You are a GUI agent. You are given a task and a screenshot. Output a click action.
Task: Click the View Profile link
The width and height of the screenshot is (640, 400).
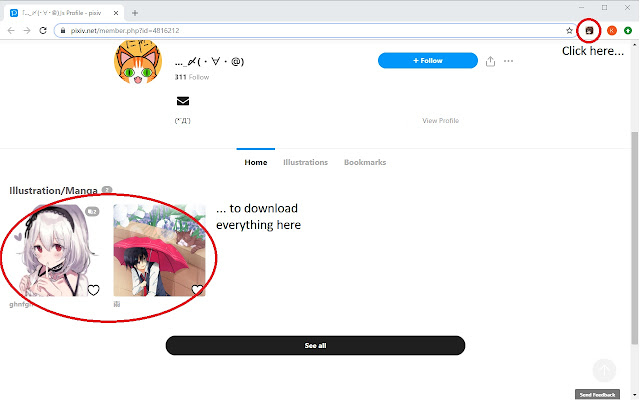point(440,121)
